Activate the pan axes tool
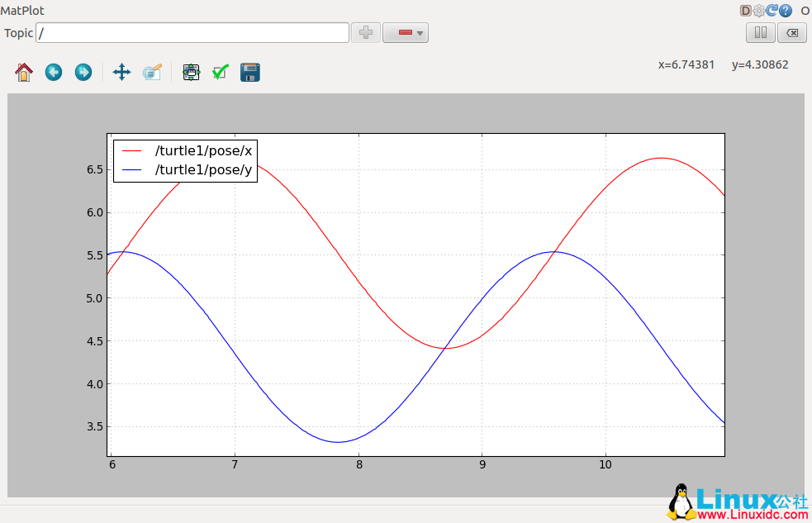Image resolution: width=812 pixels, height=523 pixels. [121, 72]
